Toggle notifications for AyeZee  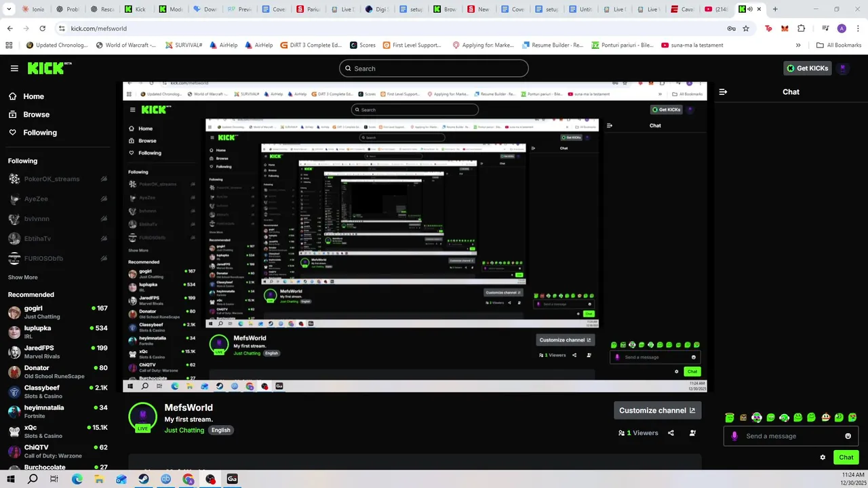104,199
